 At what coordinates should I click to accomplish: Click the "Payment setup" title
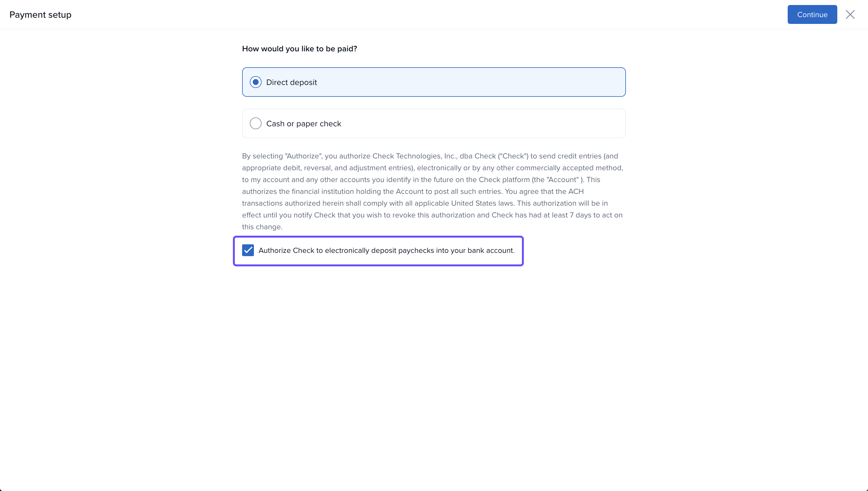point(40,15)
